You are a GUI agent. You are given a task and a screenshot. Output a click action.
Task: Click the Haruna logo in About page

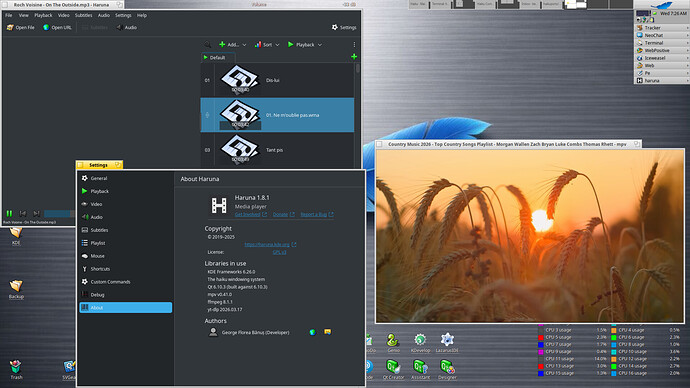219,205
